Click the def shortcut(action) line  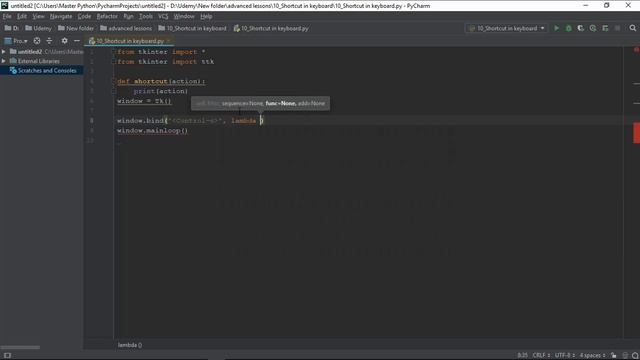tap(161, 81)
